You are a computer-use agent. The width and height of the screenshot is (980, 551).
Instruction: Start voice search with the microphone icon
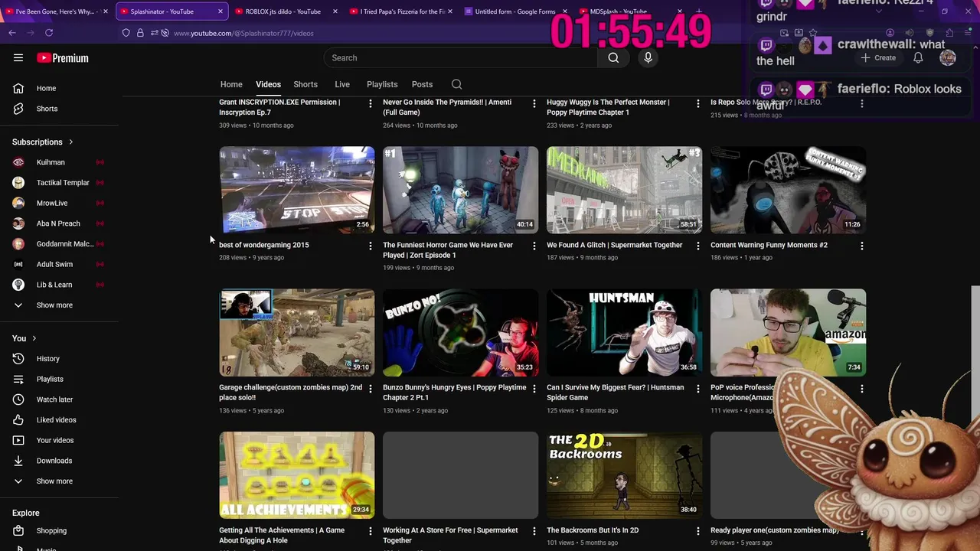click(x=648, y=57)
